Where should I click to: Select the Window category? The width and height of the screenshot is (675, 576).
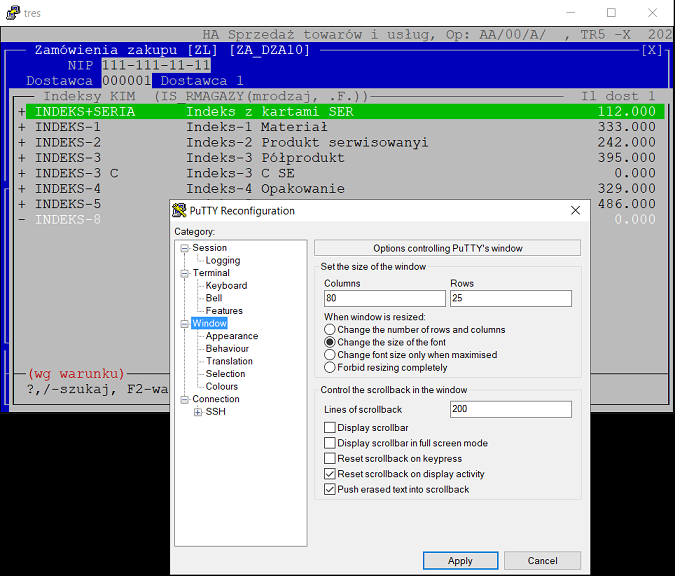[x=209, y=323]
